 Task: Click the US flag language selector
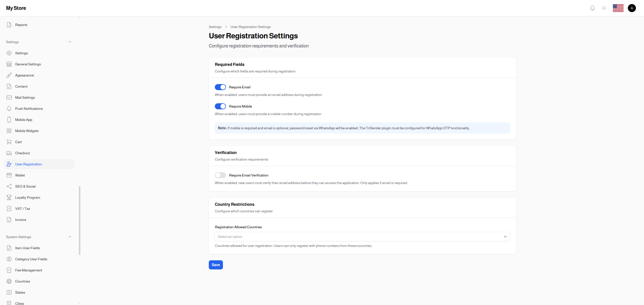click(618, 8)
